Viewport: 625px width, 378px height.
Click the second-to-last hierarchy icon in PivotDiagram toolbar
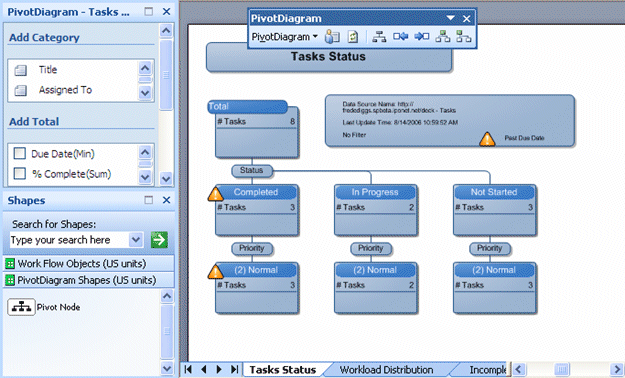coord(442,37)
